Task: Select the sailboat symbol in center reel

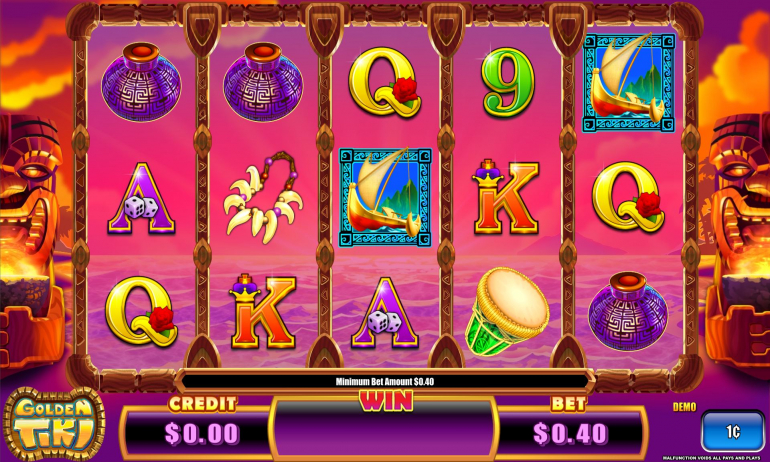Action: click(x=385, y=197)
